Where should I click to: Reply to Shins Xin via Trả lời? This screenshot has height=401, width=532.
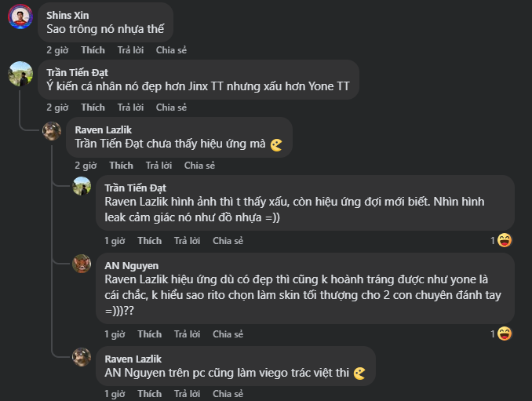pyautogui.click(x=130, y=50)
